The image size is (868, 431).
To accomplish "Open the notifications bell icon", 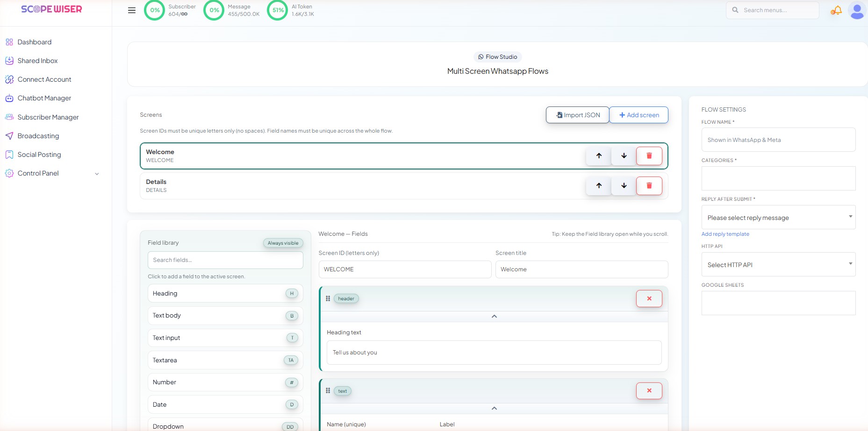I will 836,10.
